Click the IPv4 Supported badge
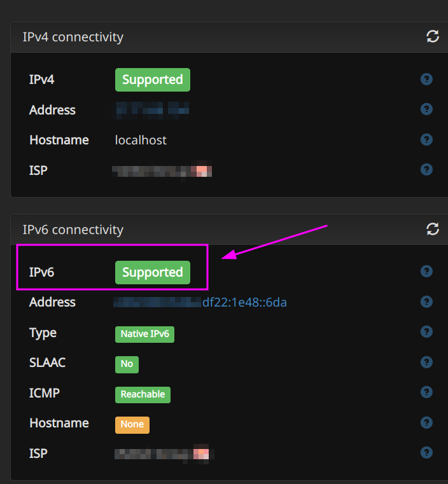The image size is (448, 484). 153,80
